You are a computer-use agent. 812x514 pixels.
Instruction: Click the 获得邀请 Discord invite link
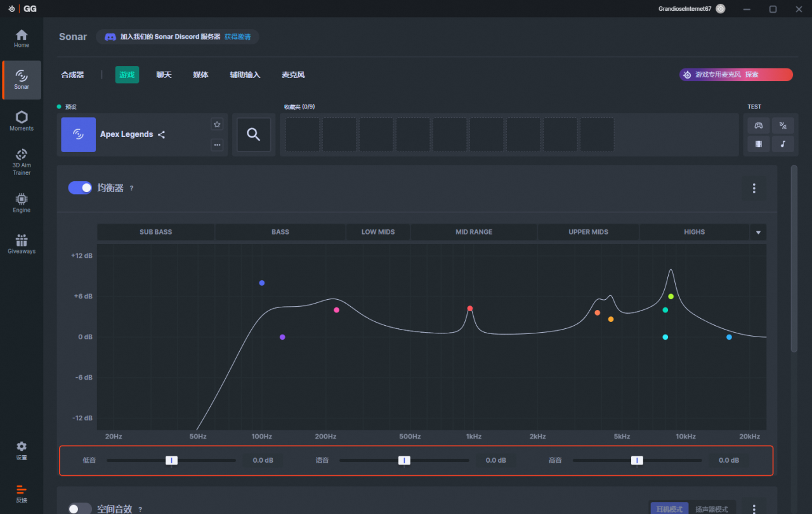pyautogui.click(x=237, y=37)
